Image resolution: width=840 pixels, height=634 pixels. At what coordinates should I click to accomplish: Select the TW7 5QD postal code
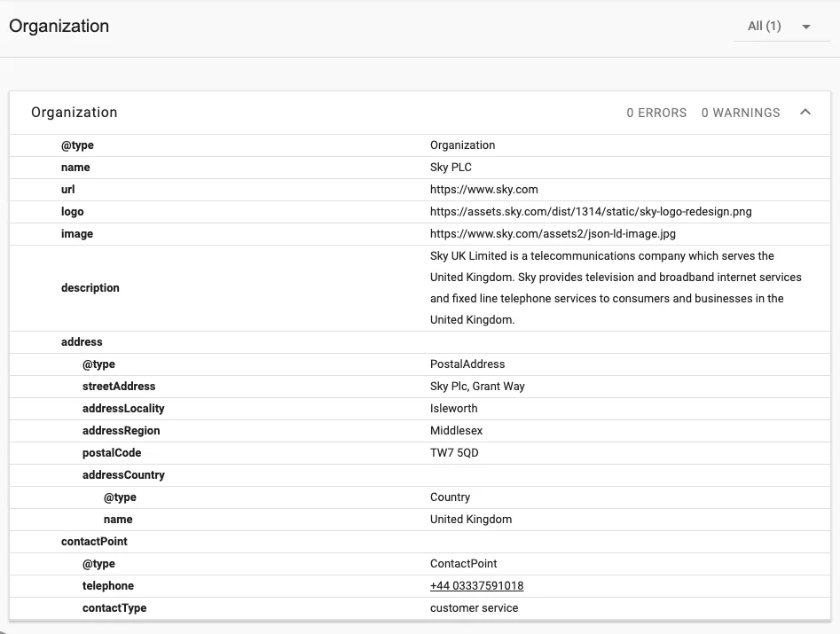click(x=456, y=453)
